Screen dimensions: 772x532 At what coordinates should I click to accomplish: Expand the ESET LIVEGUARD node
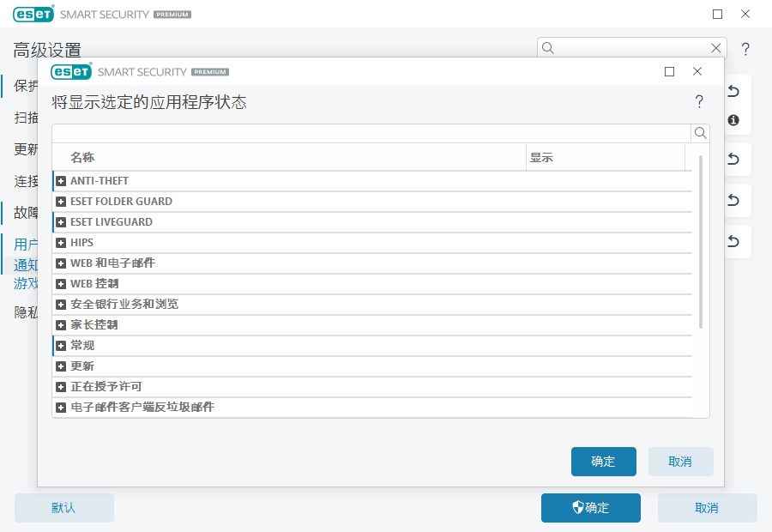click(61, 222)
